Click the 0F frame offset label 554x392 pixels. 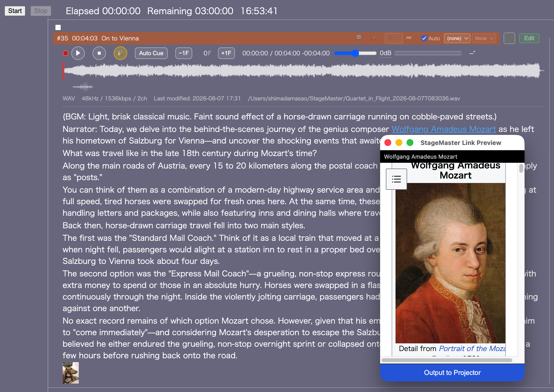coord(207,53)
